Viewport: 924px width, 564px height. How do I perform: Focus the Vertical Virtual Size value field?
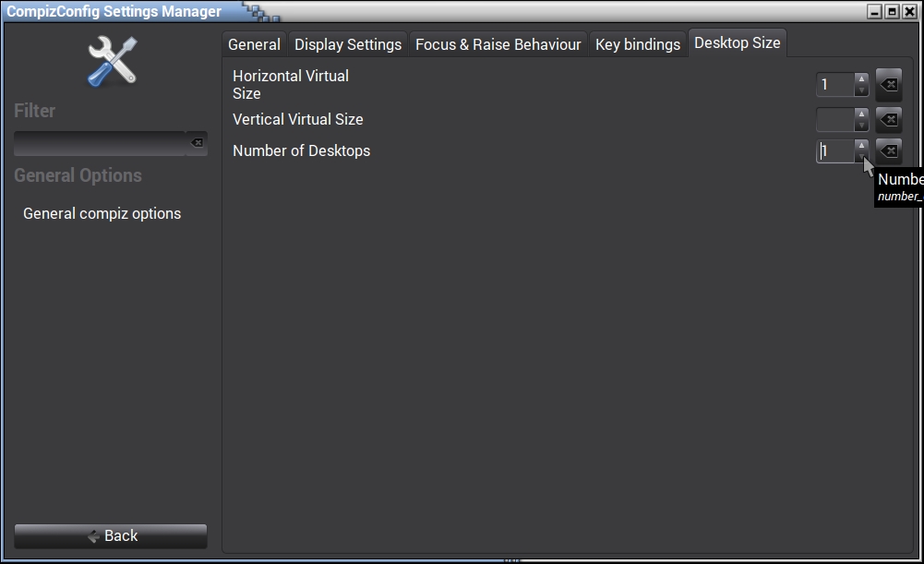pos(834,119)
